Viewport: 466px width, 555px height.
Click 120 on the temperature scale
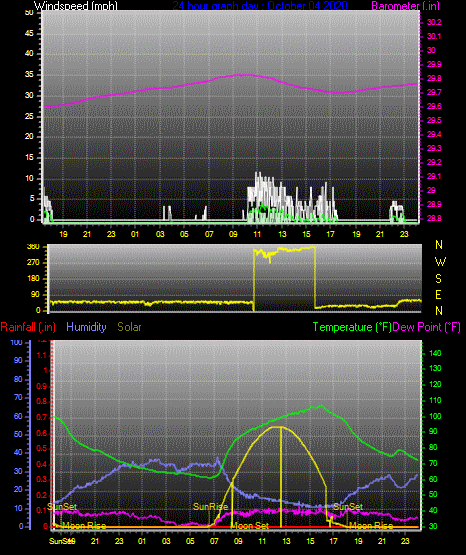coord(435,384)
